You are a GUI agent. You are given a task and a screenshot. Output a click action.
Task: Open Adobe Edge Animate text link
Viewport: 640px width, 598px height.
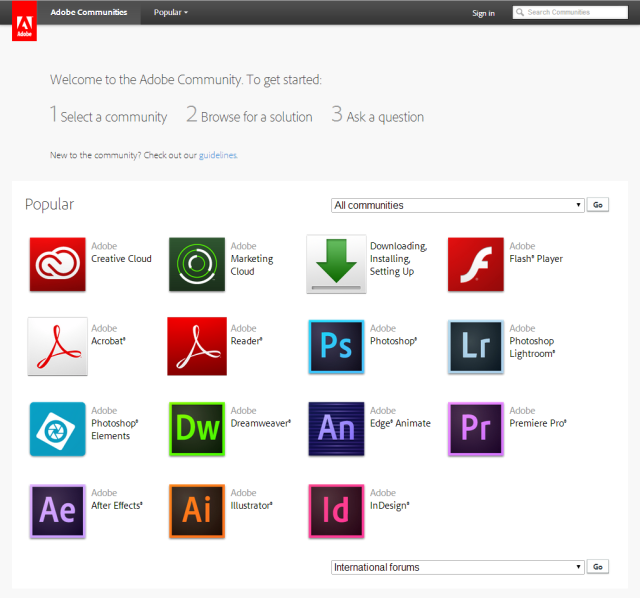pos(400,417)
